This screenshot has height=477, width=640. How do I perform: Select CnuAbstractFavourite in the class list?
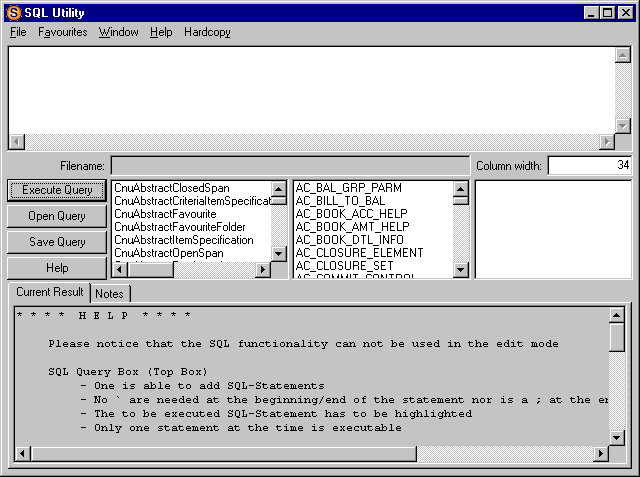(165, 214)
